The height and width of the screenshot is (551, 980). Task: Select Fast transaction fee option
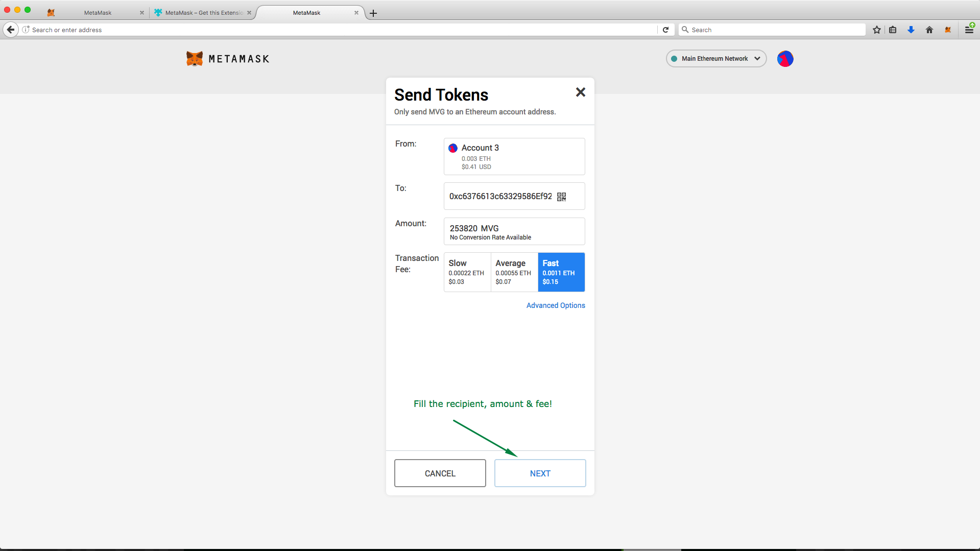561,272
